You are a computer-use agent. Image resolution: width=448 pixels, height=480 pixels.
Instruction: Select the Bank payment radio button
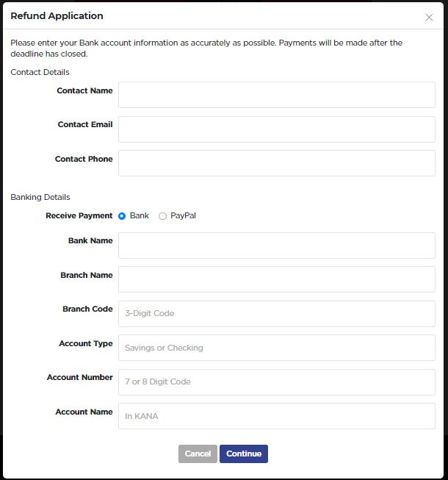[122, 216]
